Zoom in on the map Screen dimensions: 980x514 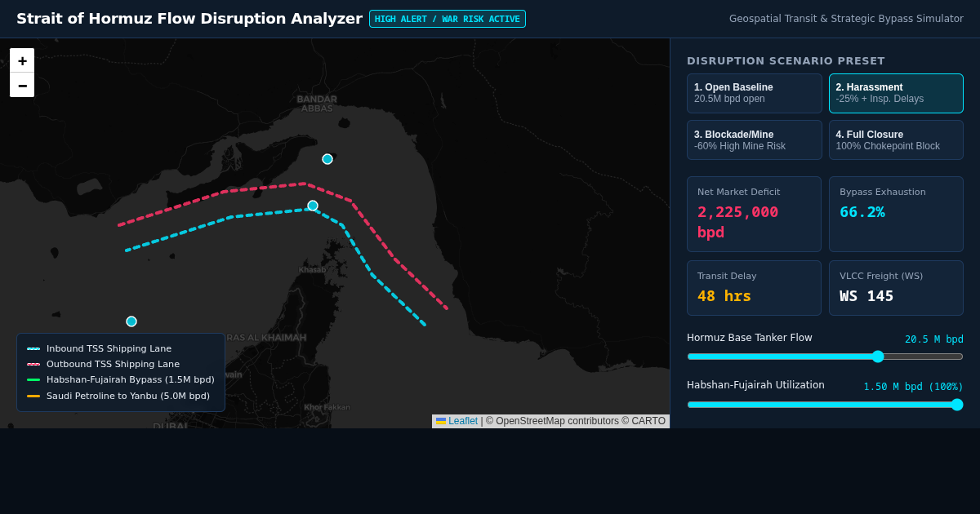click(22, 60)
